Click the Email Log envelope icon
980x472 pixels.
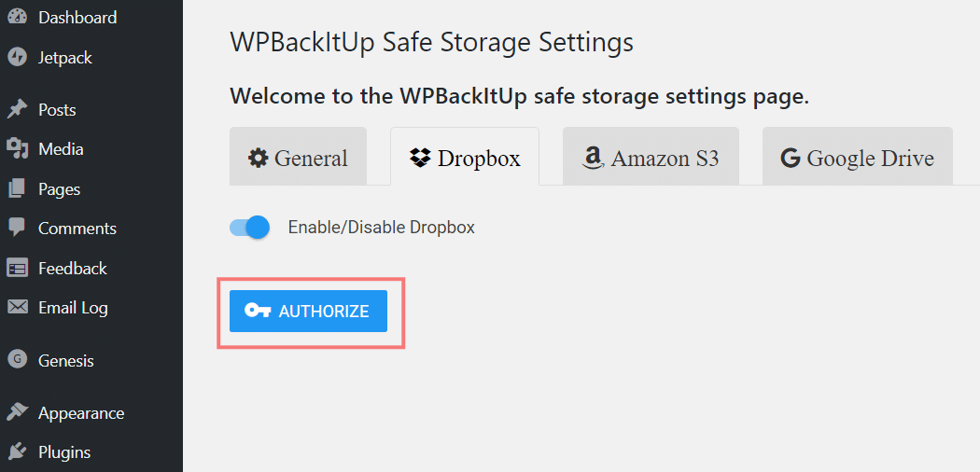pyautogui.click(x=17, y=307)
